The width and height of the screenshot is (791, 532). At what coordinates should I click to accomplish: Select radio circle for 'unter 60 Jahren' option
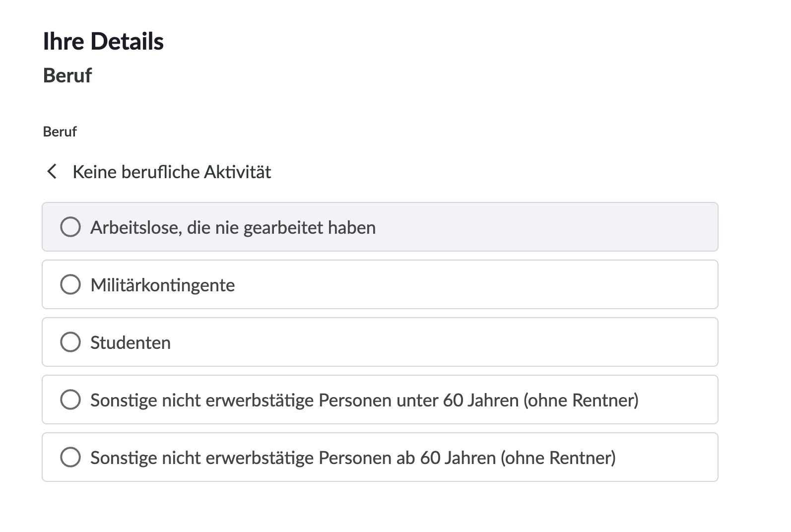[70, 399]
